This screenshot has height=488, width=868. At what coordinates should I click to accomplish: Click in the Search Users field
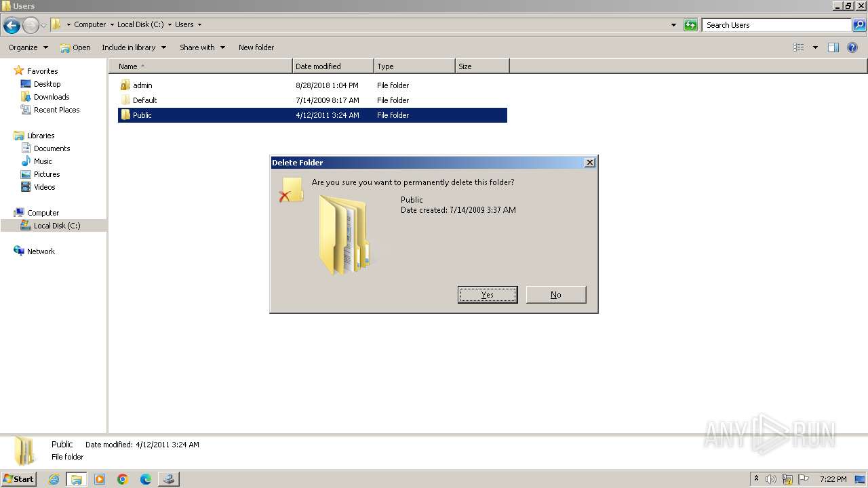click(x=777, y=25)
